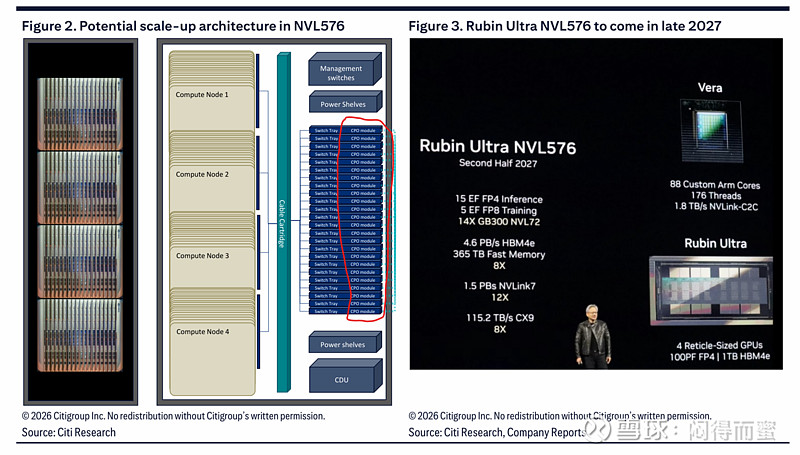The width and height of the screenshot is (800, 455).
Task: Click the presenter in the leather jacket
Action: click(592, 336)
